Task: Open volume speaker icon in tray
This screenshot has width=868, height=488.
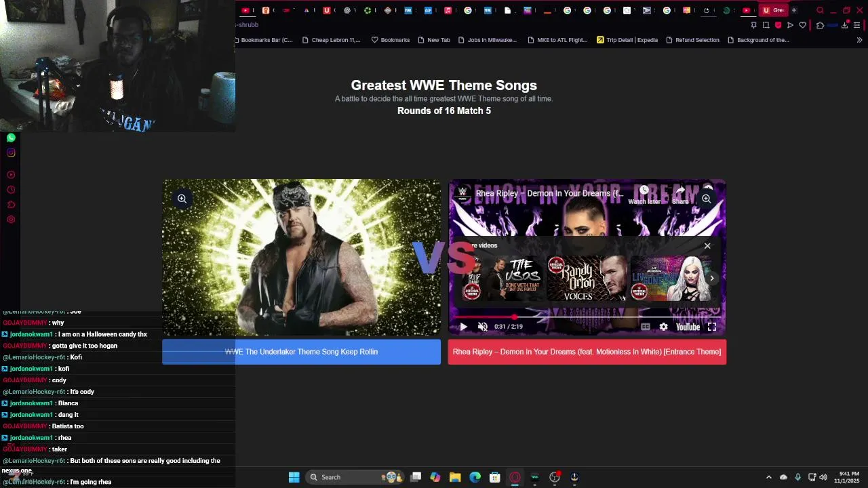Action: click(823, 477)
